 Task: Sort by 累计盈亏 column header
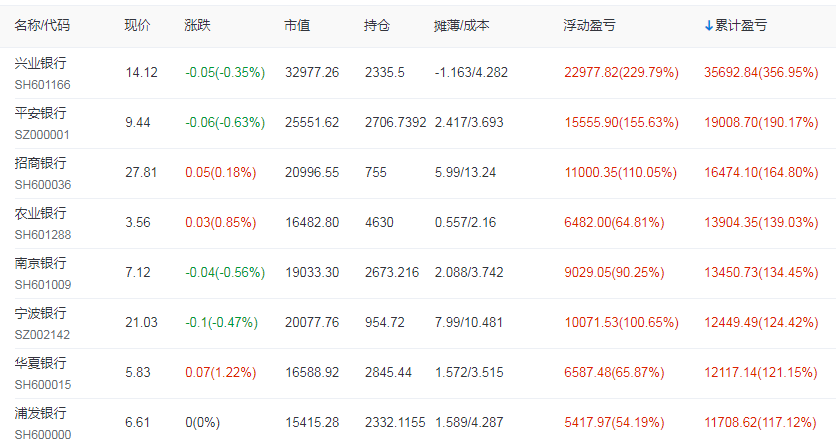click(x=741, y=25)
